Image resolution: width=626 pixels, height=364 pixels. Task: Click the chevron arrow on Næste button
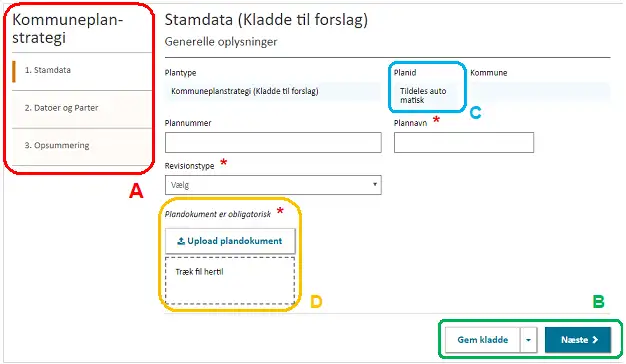tap(595, 339)
